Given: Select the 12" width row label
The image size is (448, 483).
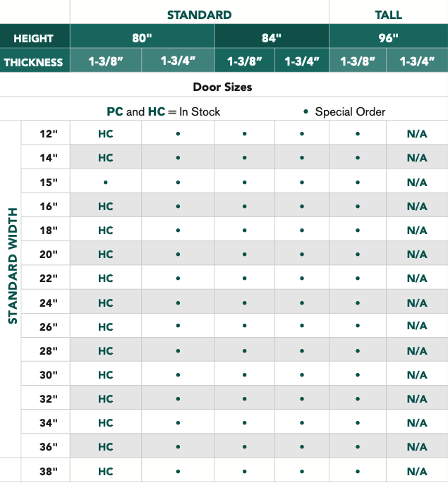Looking at the screenshot, I should (x=49, y=134).
